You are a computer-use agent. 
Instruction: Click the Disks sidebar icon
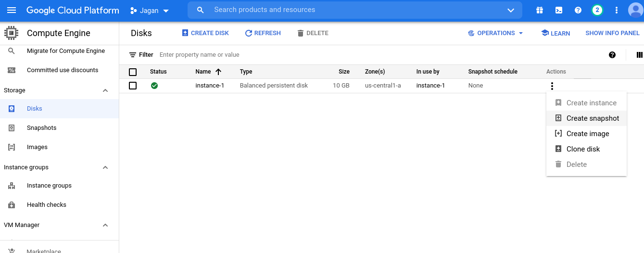(12, 109)
